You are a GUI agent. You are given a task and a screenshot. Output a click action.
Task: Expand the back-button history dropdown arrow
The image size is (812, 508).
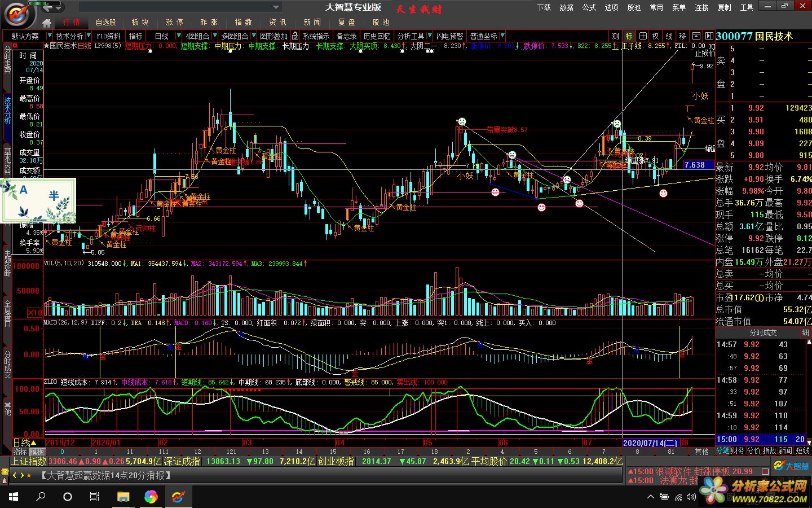[59, 7]
